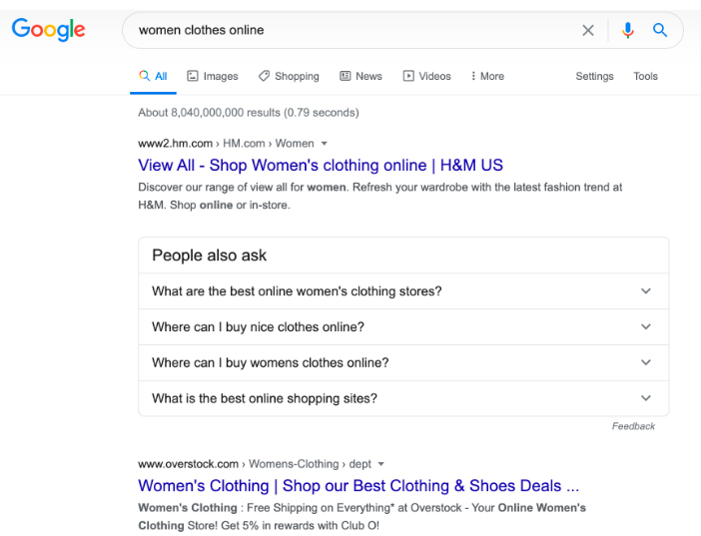
Task: Open the H&M US Women's clothing result link
Action: pos(320,165)
